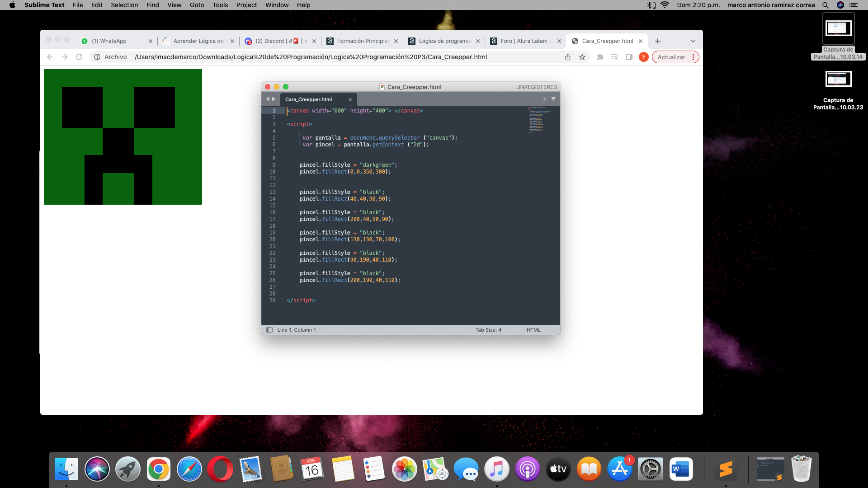868x488 pixels.
Task: Open Music app in the Dock
Action: click(x=497, y=469)
